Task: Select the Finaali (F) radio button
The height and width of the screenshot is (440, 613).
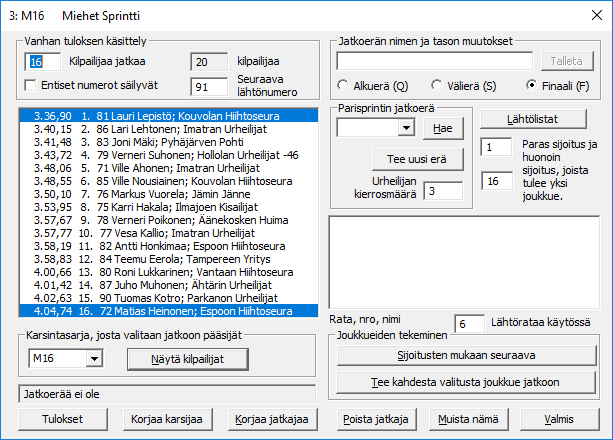Action: coord(530,84)
